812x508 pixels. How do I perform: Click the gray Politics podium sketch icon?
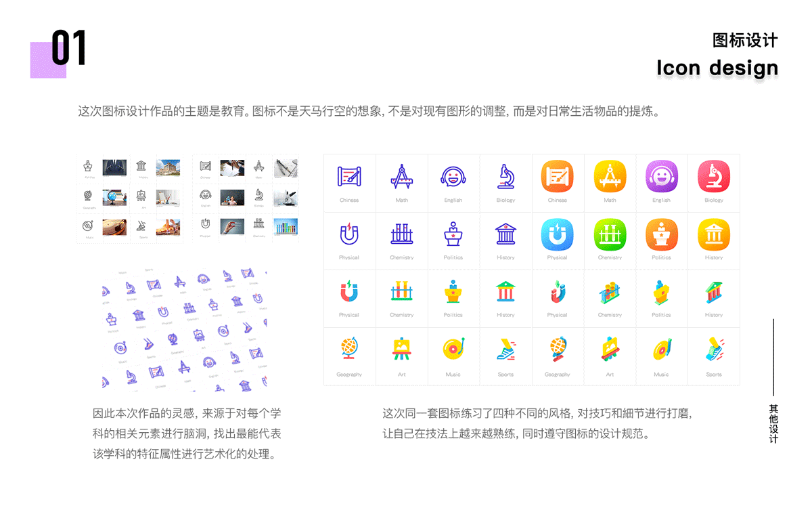(88, 165)
